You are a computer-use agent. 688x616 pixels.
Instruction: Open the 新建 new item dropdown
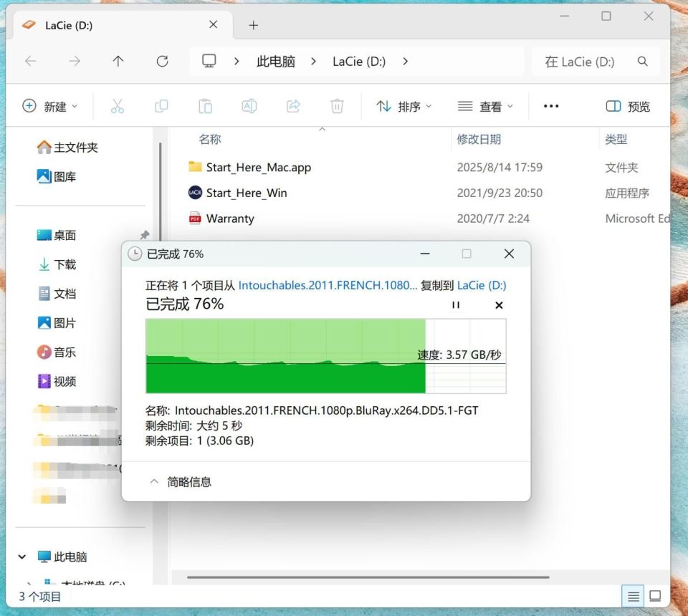point(50,106)
